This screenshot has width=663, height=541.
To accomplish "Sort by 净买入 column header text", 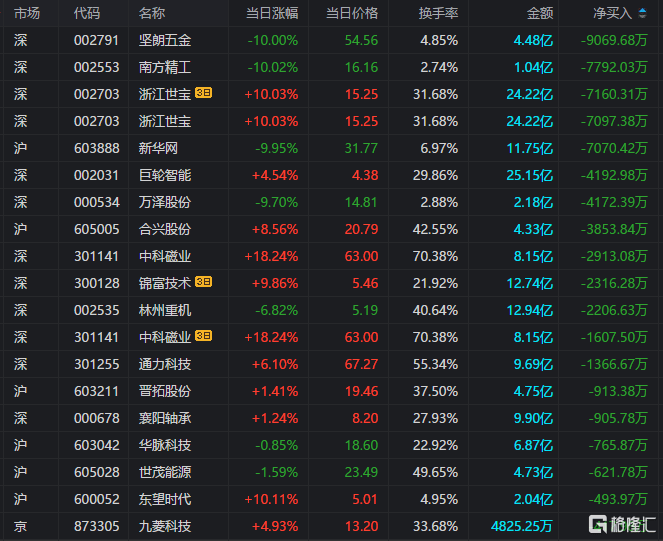I will pos(613,14).
